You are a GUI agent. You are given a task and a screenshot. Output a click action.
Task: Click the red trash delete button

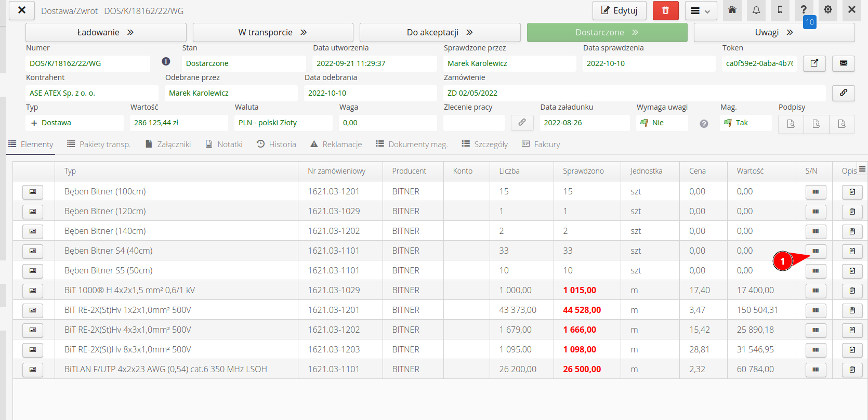[x=665, y=10]
